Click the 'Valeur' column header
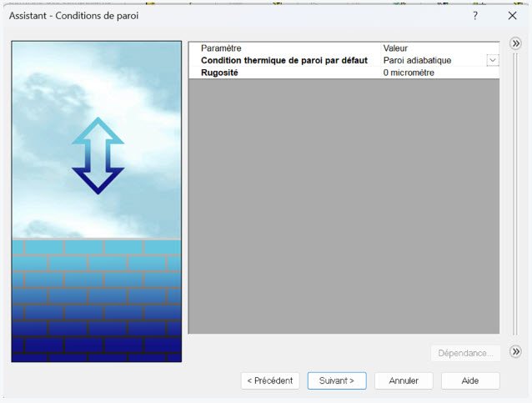532x403 pixels. click(x=395, y=48)
